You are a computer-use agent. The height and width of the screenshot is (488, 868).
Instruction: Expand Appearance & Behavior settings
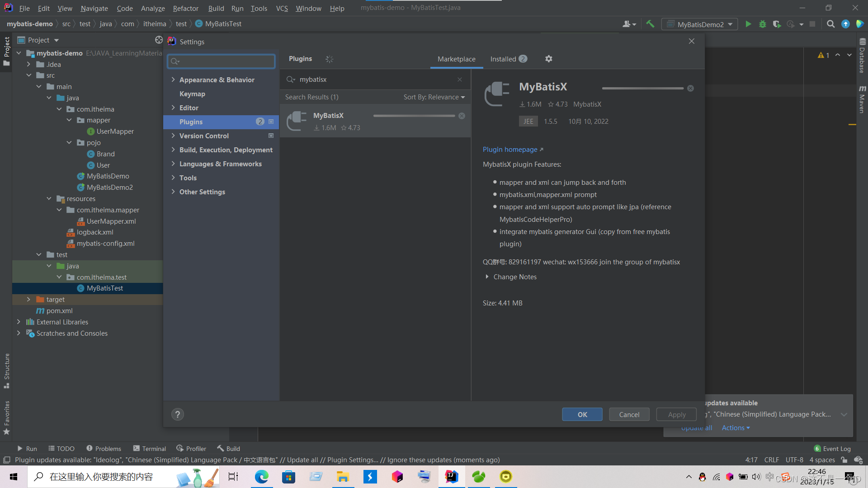pos(173,80)
